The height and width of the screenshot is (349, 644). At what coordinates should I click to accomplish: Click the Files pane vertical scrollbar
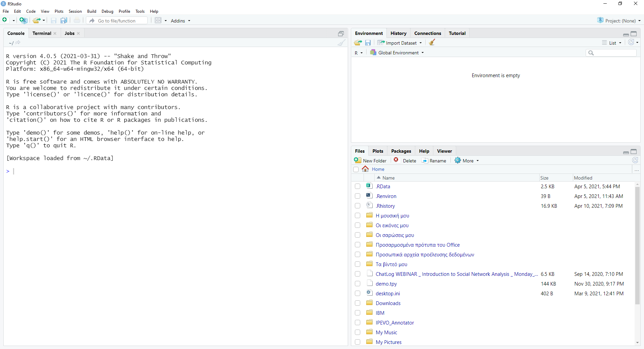tap(637, 245)
